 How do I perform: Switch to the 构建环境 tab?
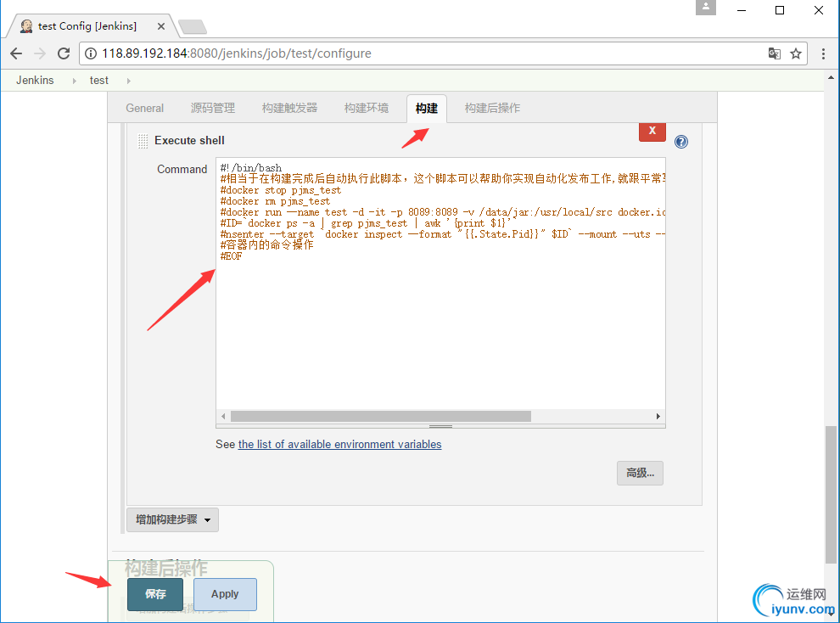point(367,108)
